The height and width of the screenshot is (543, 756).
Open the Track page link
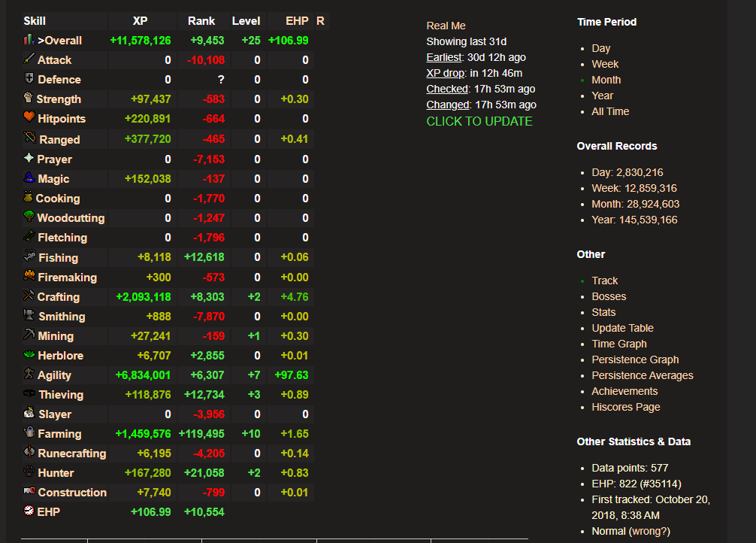[x=605, y=281]
